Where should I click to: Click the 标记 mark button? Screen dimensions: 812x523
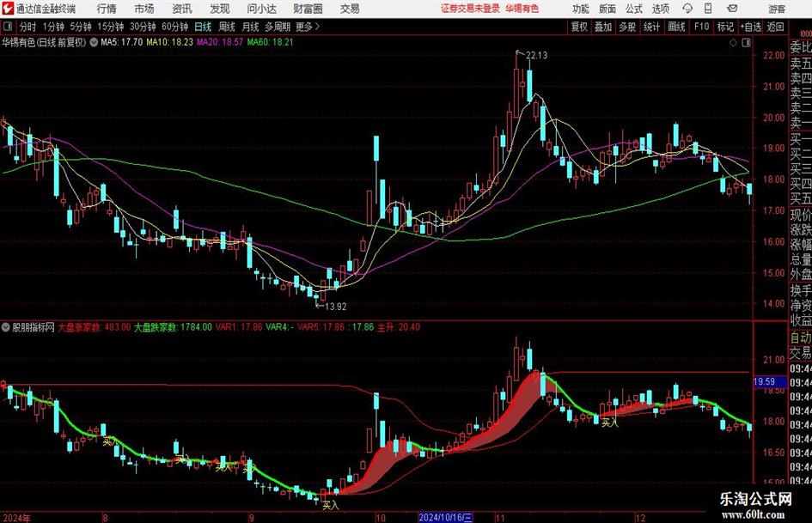(x=725, y=27)
